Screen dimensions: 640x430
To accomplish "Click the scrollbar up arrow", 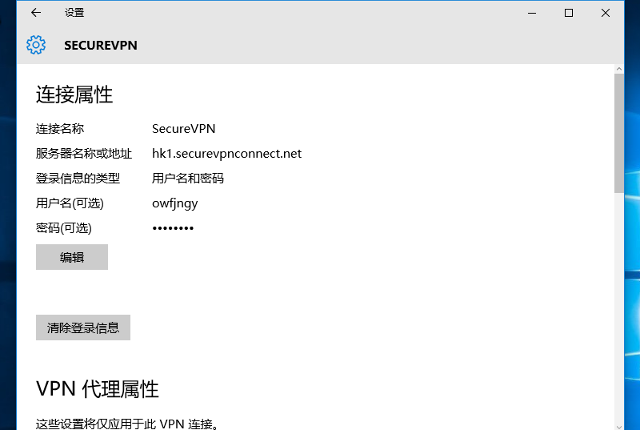I will click(619, 69).
